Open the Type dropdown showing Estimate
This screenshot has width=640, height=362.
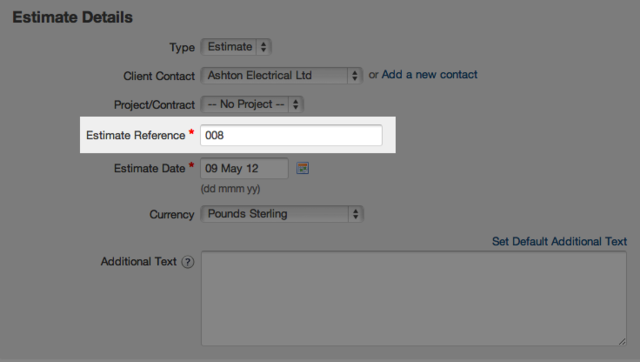236,47
